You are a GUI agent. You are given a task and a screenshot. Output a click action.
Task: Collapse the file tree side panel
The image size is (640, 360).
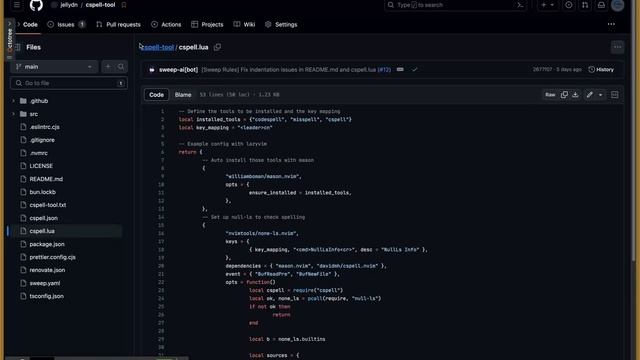18,47
